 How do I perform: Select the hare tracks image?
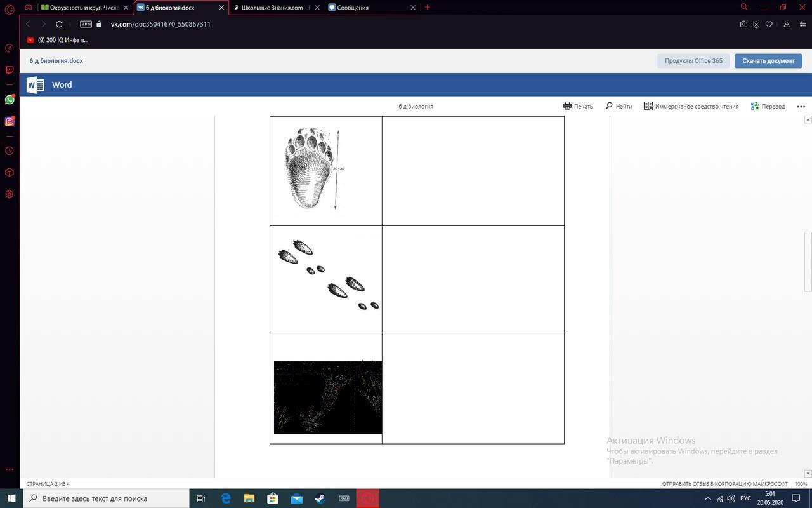pos(329,275)
